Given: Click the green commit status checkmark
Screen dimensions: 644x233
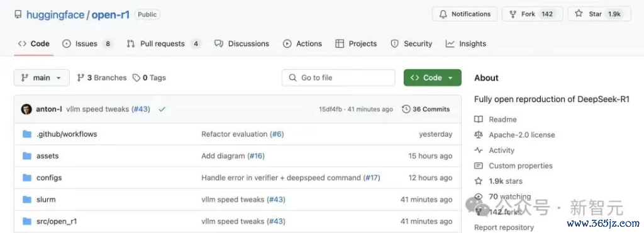Looking at the screenshot, I should click(162, 110).
